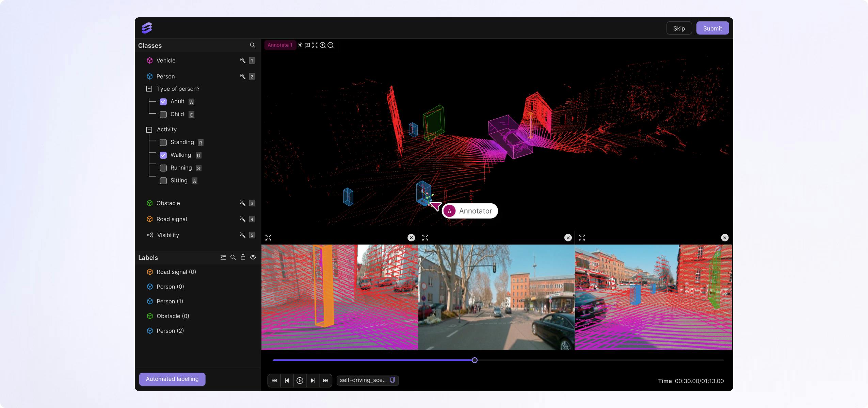Uncheck the Walking activity checkbox
Image resolution: width=868 pixels, height=408 pixels.
pyautogui.click(x=163, y=155)
